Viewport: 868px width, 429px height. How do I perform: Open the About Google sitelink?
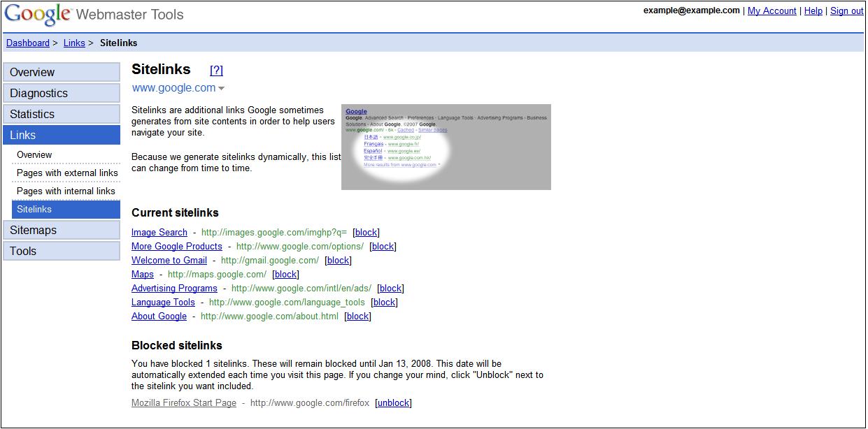click(x=159, y=317)
